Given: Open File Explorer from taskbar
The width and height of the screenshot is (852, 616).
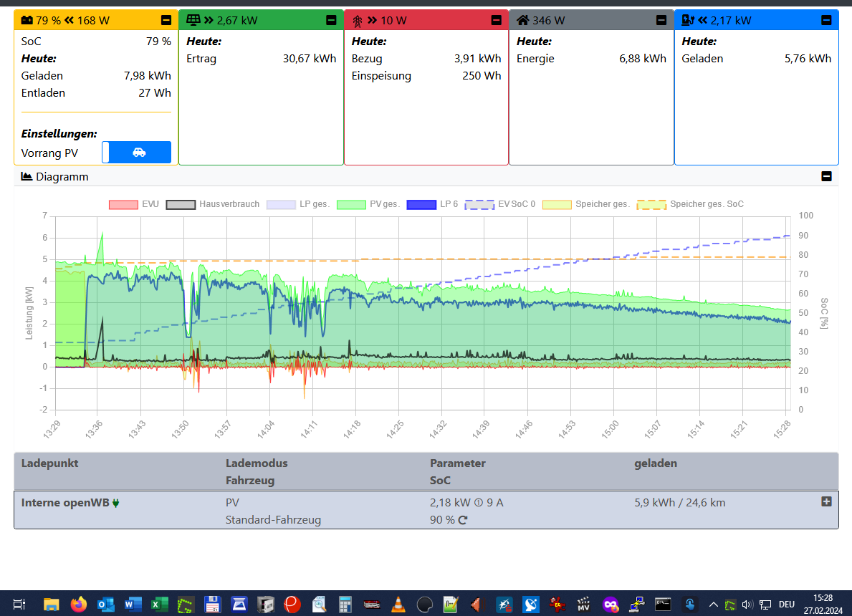Looking at the screenshot, I should point(51,604).
